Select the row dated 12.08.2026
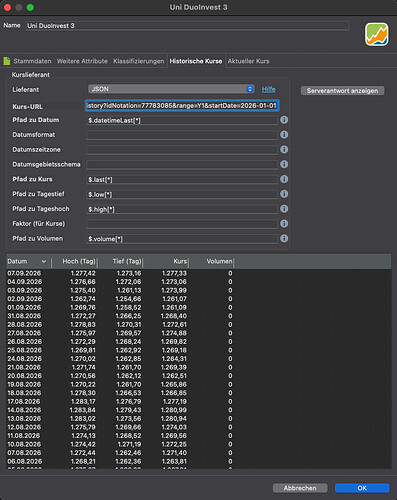 tap(199, 427)
